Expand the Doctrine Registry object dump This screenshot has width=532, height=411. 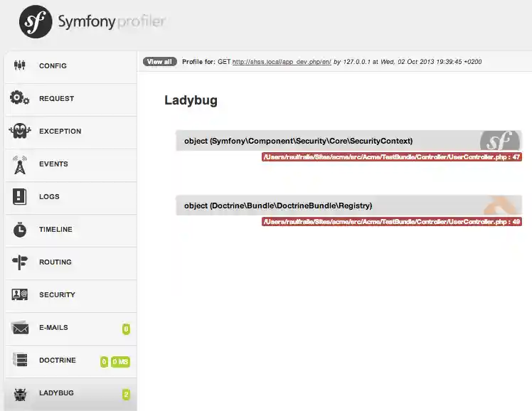coord(349,205)
